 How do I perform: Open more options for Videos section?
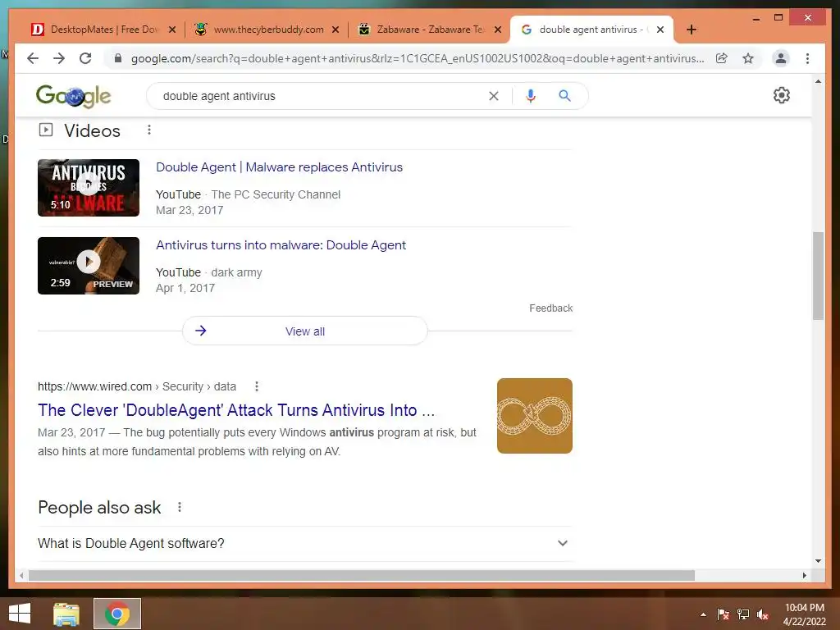(149, 130)
